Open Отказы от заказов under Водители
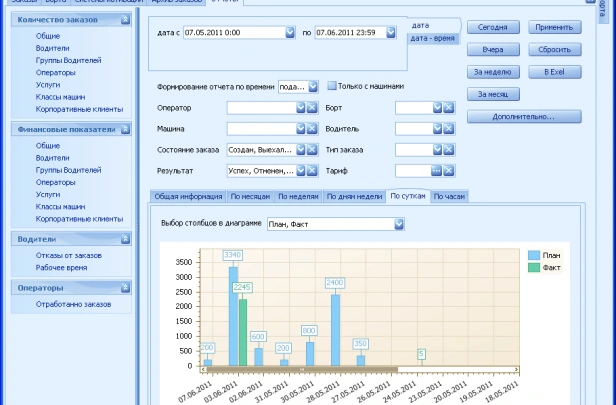Screen dimensions: 616x405 tap(68, 255)
